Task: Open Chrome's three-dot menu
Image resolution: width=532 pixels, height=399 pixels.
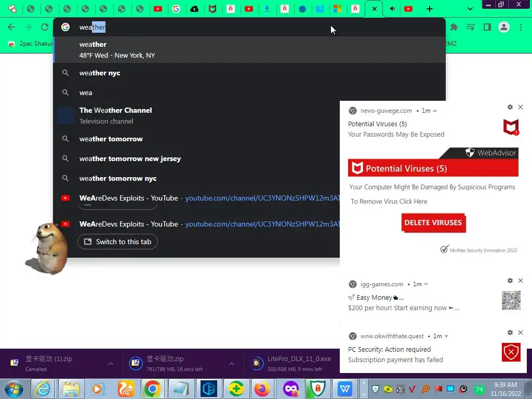Action: [x=521, y=27]
